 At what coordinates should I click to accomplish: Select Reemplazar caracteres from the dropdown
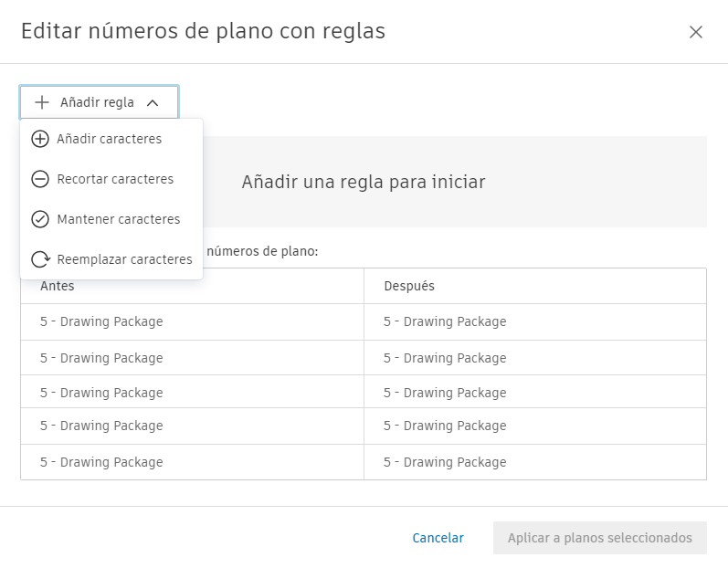click(124, 259)
